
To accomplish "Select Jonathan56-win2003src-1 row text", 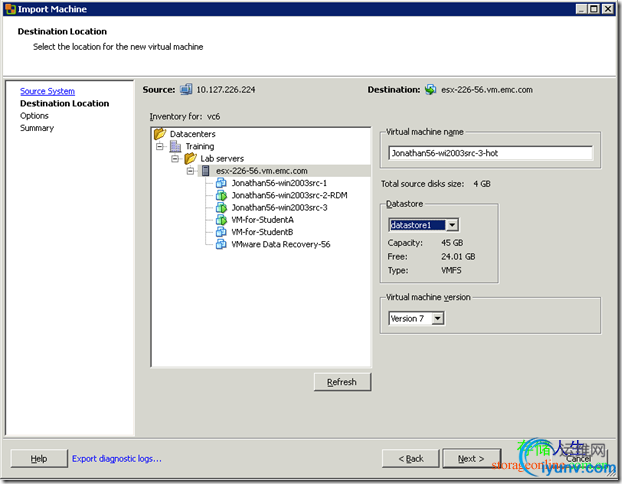I will click(279, 183).
